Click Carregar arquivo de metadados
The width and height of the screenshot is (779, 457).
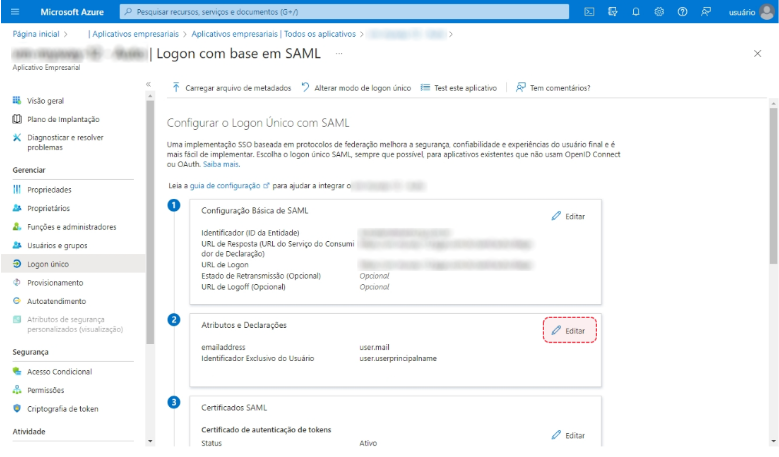[x=232, y=88]
